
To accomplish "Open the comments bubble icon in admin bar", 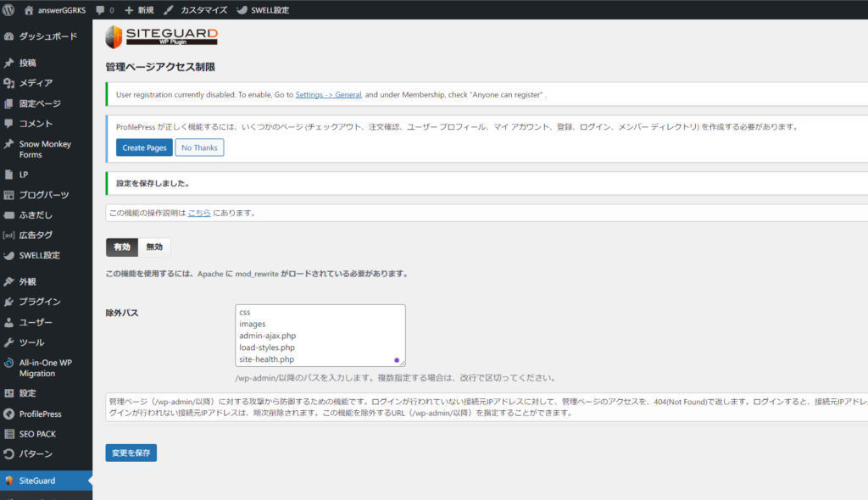I will point(102,10).
